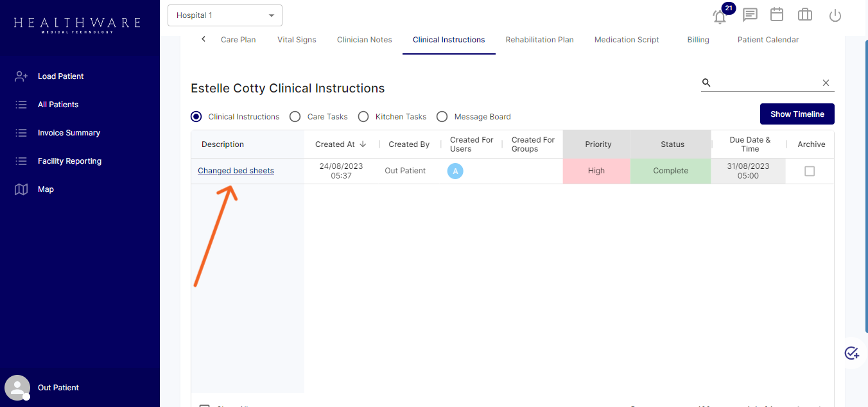Open the Medication Script tab
Screen dimensions: 868x407
[626, 40]
